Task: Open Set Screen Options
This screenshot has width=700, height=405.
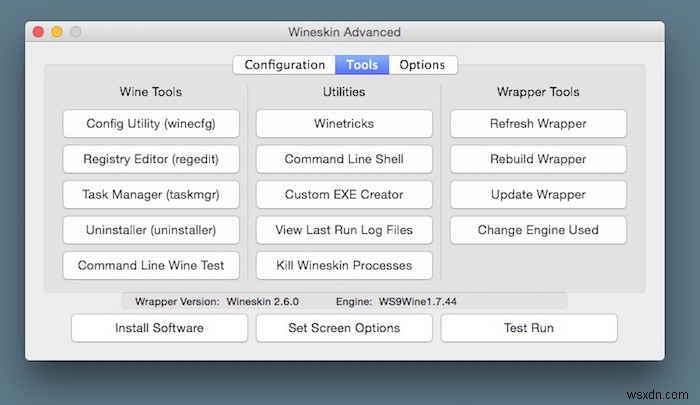Action: pos(344,328)
